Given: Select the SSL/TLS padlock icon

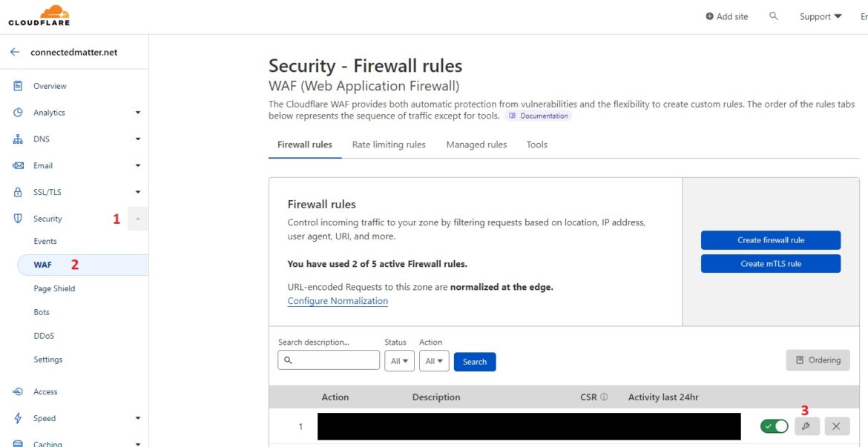Looking at the screenshot, I should pyautogui.click(x=16, y=191).
